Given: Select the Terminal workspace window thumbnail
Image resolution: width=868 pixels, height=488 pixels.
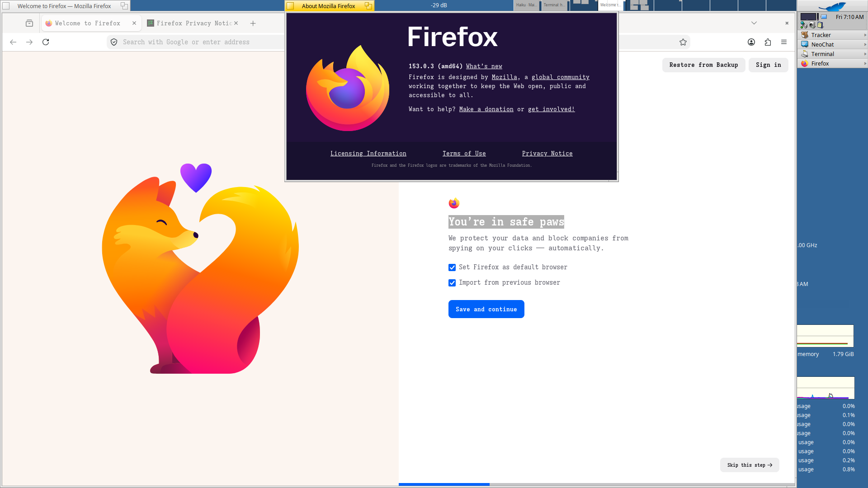Looking at the screenshot, I should click(x=555, y=5).
